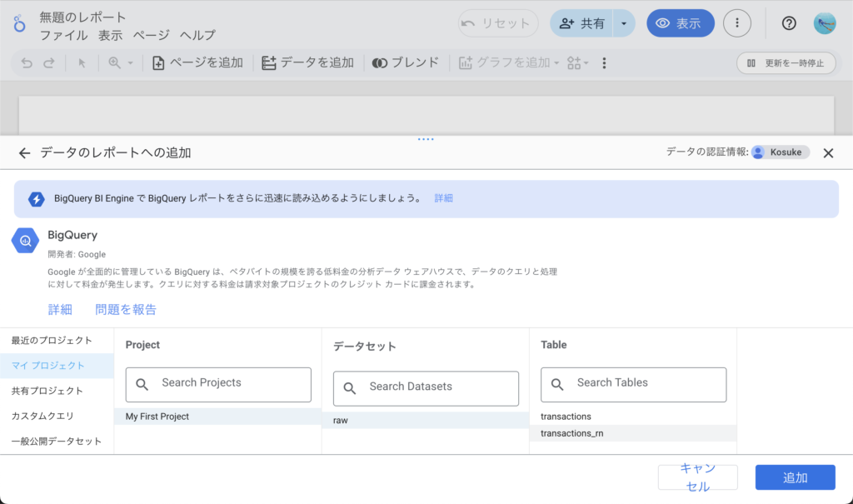Screen dimensions: 853x504
Task: Click the Looker Studio logo icon
Action: 19,24
